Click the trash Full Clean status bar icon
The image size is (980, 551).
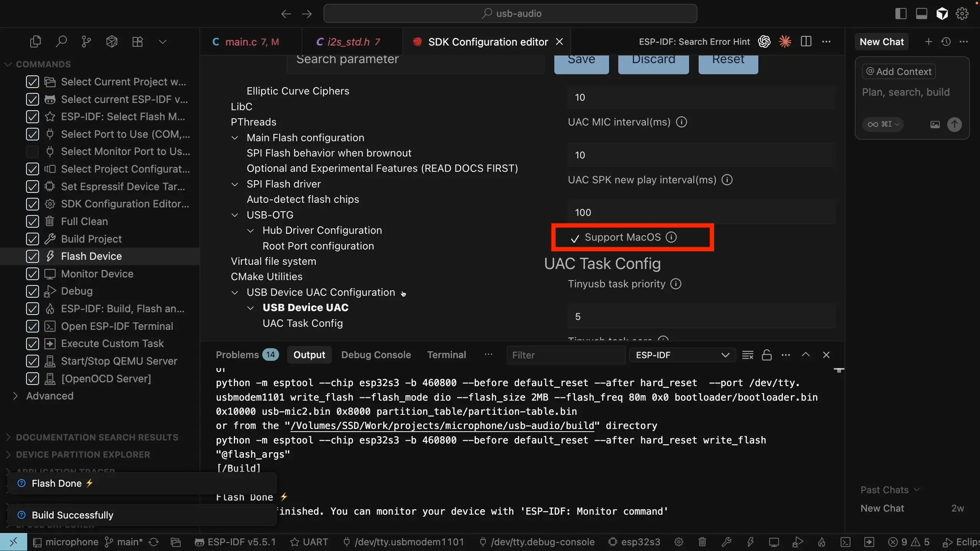[x=702, y=542]
